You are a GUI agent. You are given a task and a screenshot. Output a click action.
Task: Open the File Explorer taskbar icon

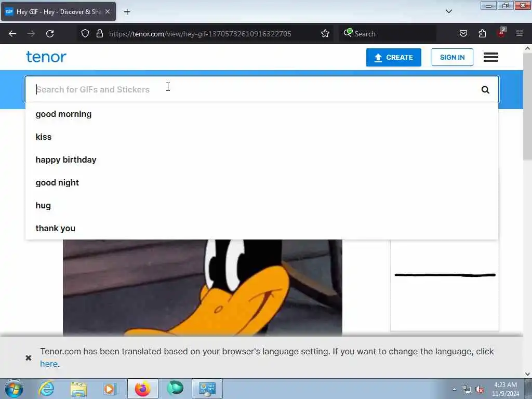(x=79, y=389)
